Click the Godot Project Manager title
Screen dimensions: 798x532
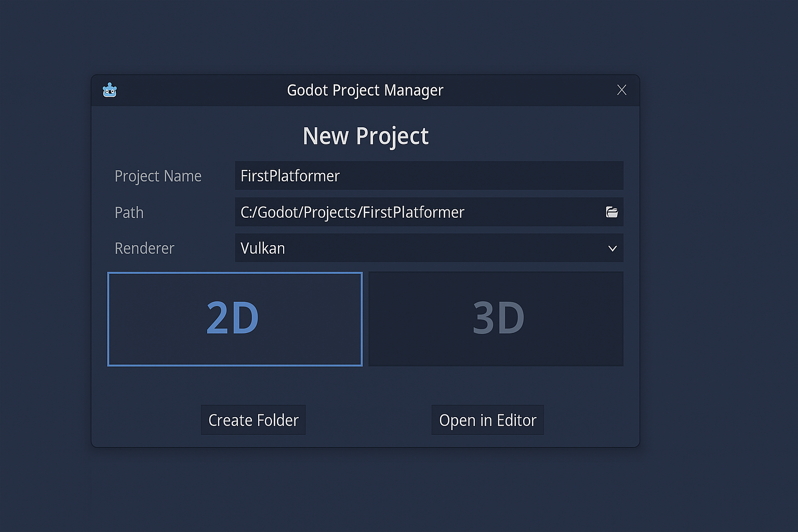pyautogui.click(x=365, y=90)
